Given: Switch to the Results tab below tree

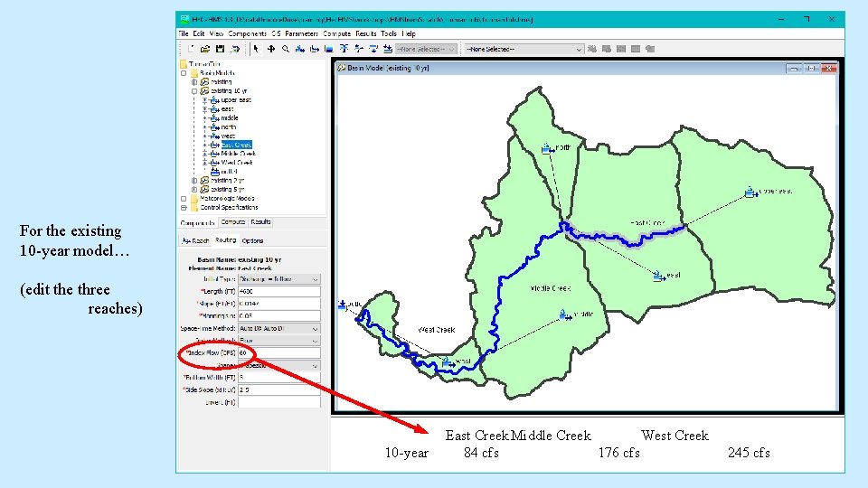Looking at the screenshot, I should [260, 222].
